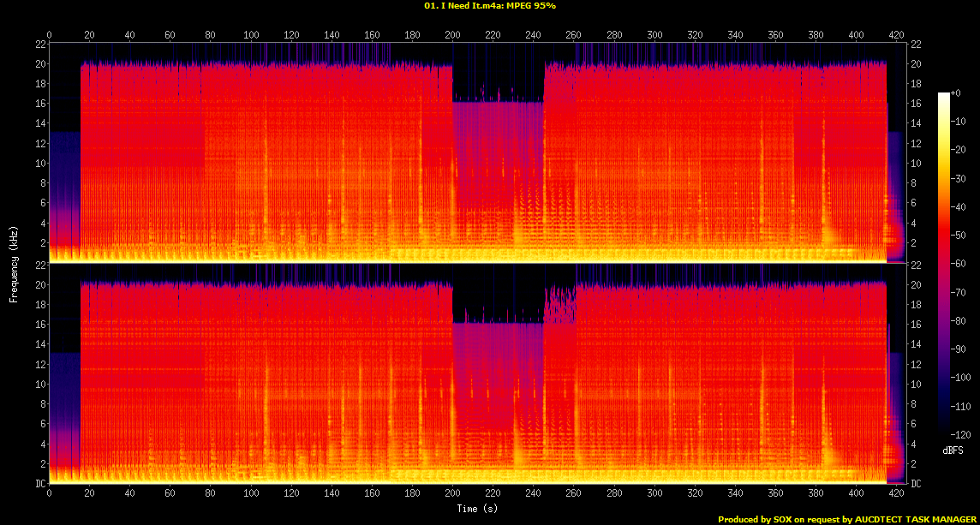Click the dBFS color gradient scale bar

[x=944, y=263]
